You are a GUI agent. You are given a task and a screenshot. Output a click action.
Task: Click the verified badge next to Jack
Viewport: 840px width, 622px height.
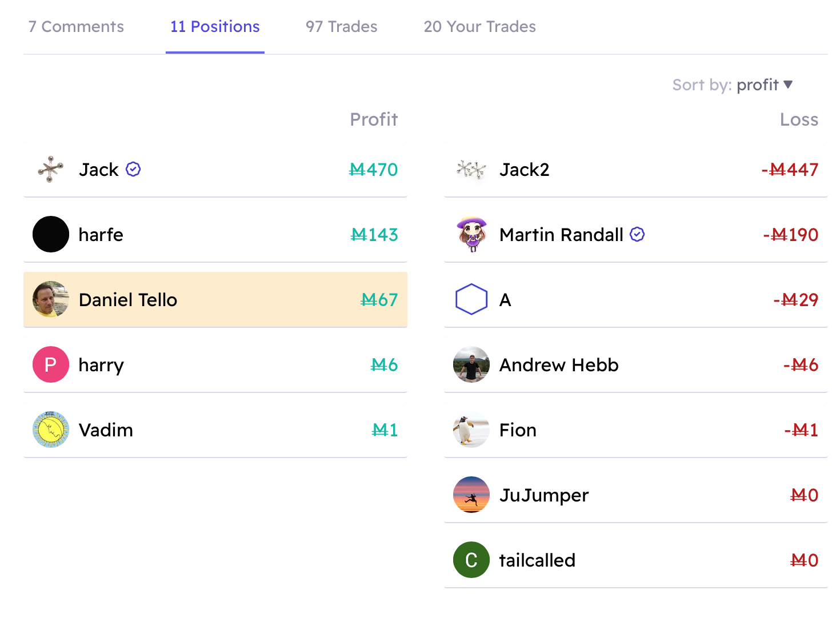pos(133,169)
